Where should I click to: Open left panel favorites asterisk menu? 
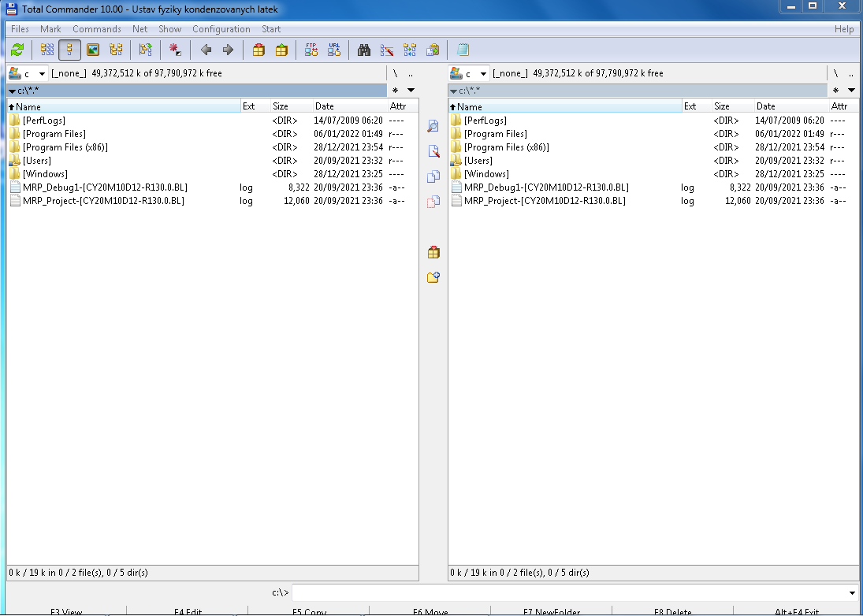(x=395, y=91)
